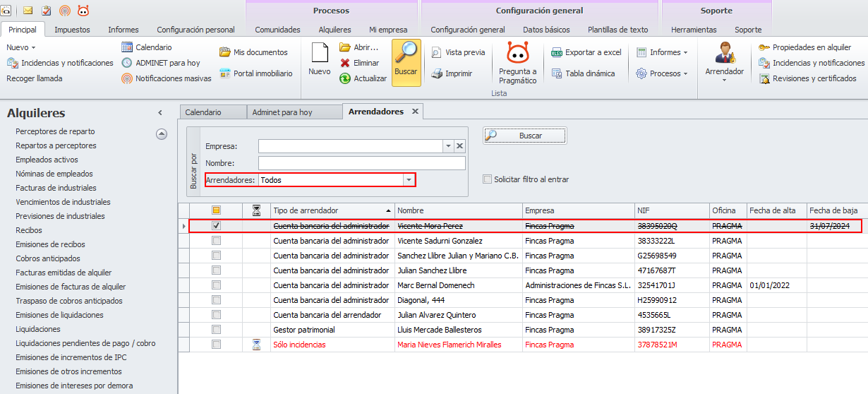Open Revisiones y certificados
The width and height of the screenshot is (868, 394).
point(807,78)
